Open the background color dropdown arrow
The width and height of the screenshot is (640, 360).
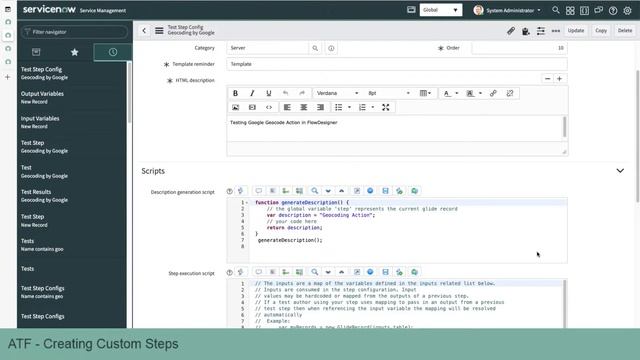(480, 93)
